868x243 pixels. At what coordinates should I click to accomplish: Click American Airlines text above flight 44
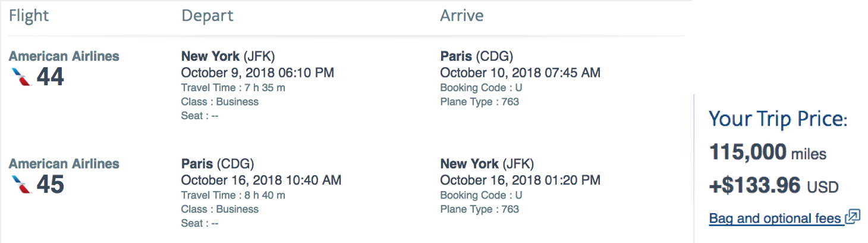[x=64, y=56]
